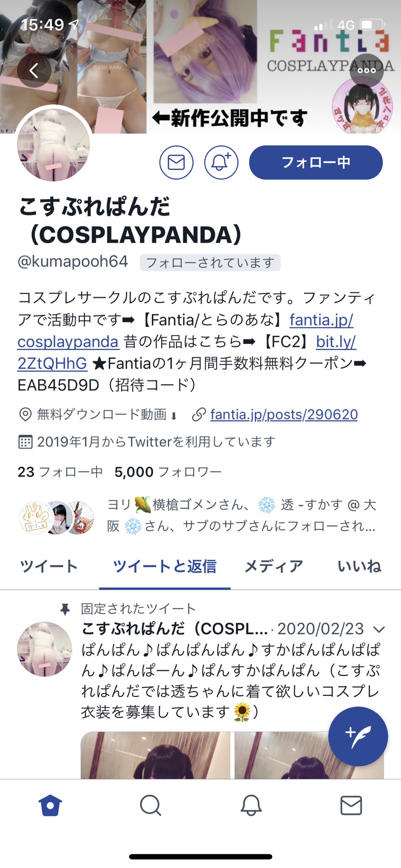
Task: Open Search from bottom navigation
Action: pos(150,805)
